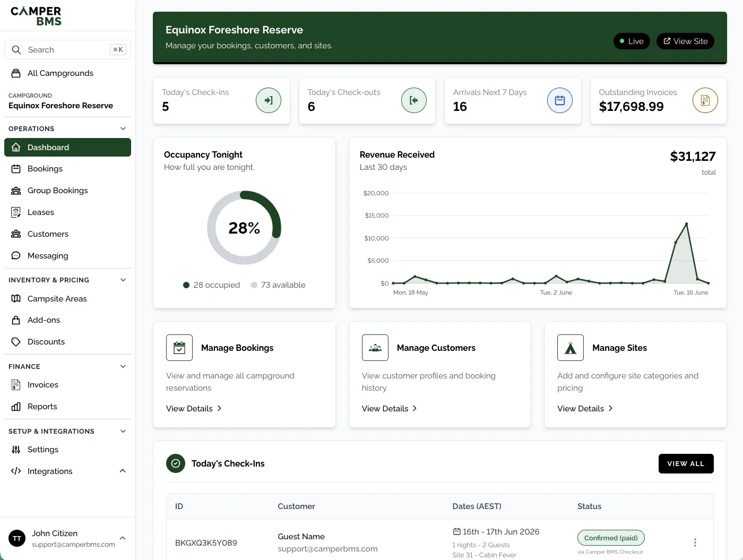
Task: Click the Today's Check-Ins checkmark circle icon
Action: click(176, 463)
